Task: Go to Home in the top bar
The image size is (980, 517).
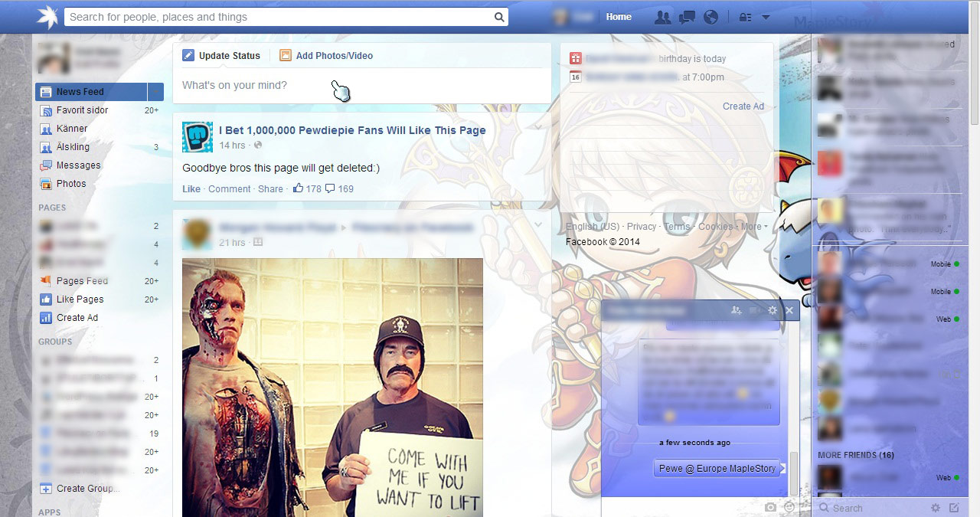Action: click(x=619, y=17)
